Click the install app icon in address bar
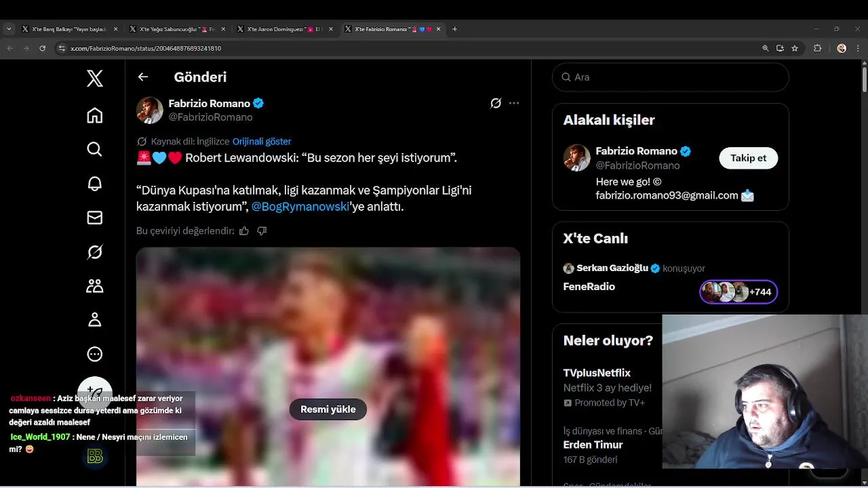This screenshot has width=868, height=488. pos(780,48)
